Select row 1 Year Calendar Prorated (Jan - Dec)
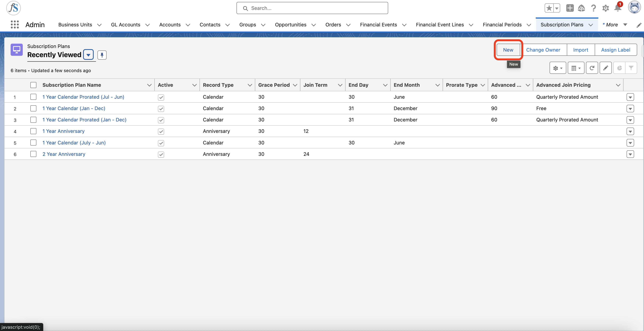This screenshot has height=331, width=644. click(33, 120)
